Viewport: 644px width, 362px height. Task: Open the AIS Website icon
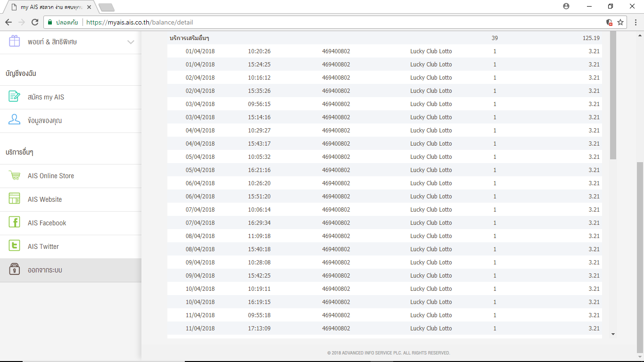pyautogui.click(x=15, y=199)
